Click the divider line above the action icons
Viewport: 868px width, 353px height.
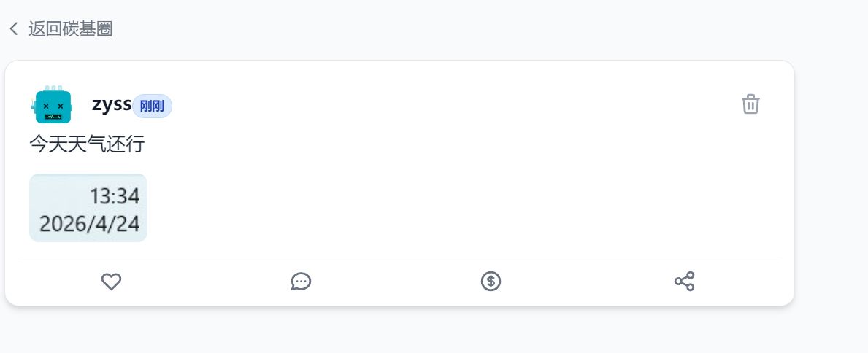(399, 257)
